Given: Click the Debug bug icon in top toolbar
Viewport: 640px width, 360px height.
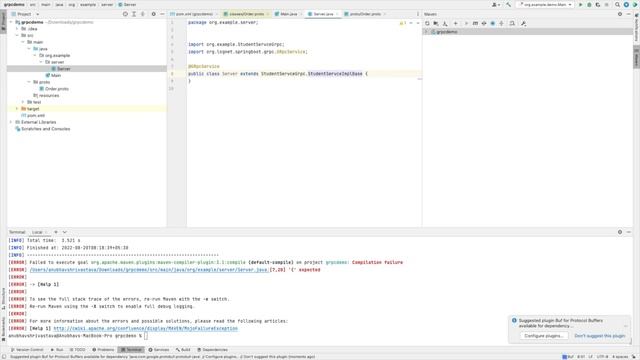Looking at the screenshot, I should click(589, 4).
